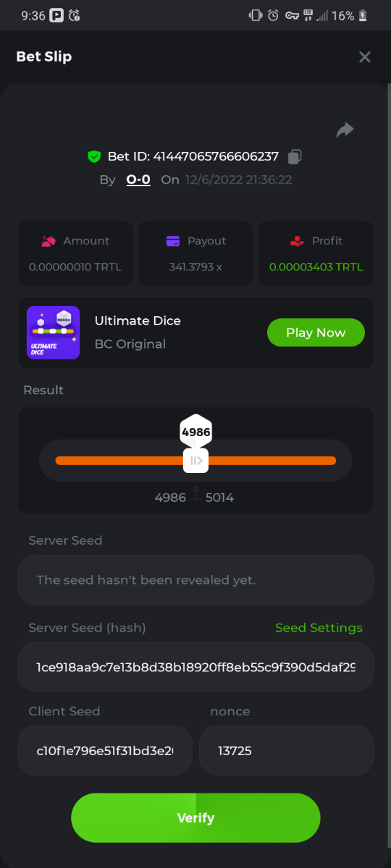Tap the red Profit icon
The height and width of the screenshot is (868, 391).
297,241
